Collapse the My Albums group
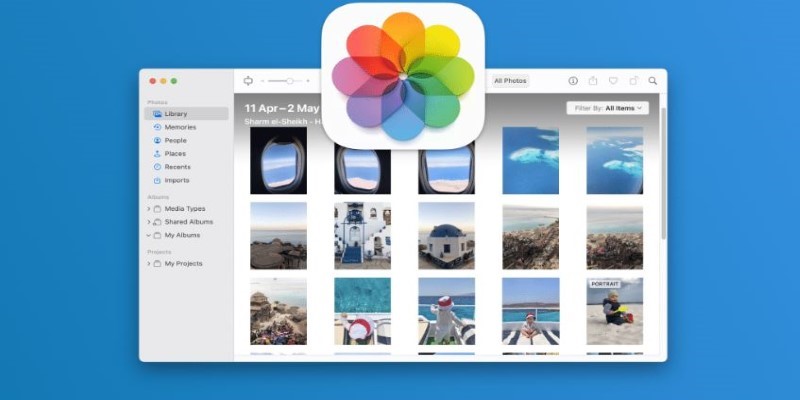 point(149,235)
